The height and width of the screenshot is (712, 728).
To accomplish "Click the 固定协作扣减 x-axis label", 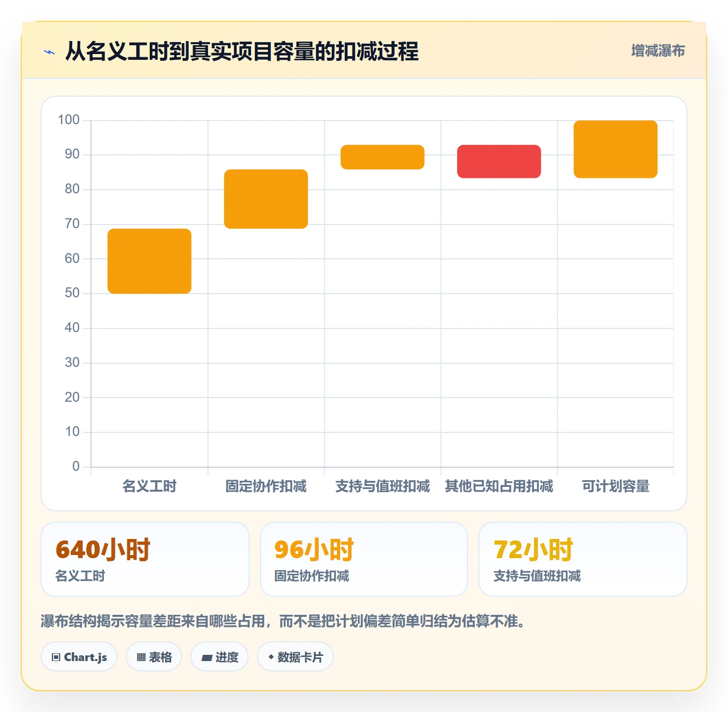I will tap(266, 486).
